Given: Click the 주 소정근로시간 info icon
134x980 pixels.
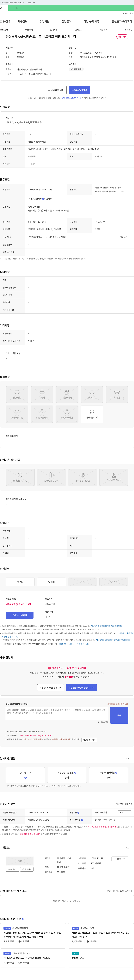Looking at the screenshot, I should (43, 199).
